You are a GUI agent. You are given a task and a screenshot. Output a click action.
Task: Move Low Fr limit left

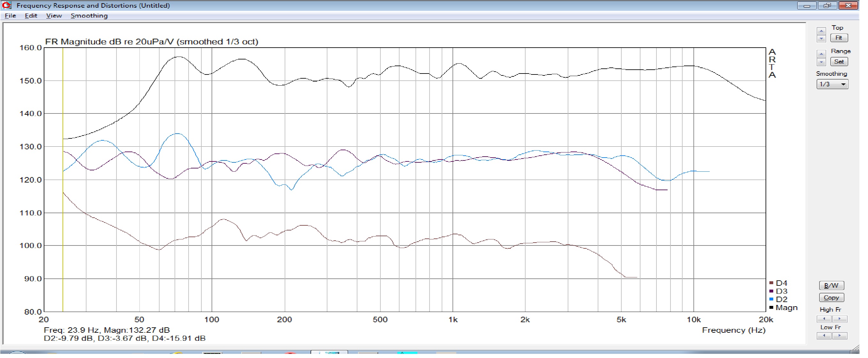tap(824, 335)
